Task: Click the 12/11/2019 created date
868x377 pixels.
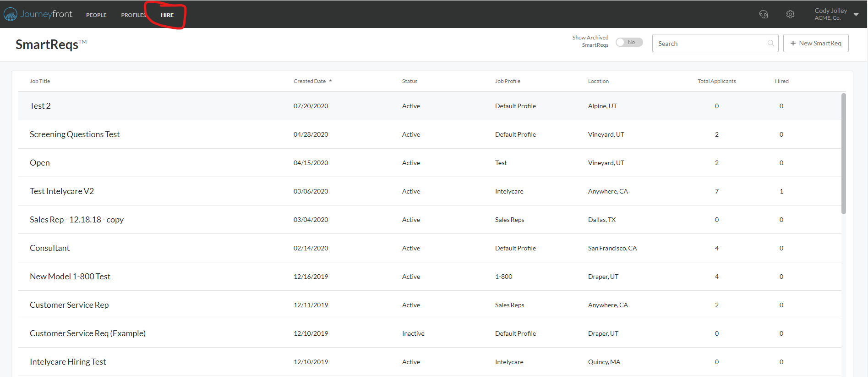Action: [x=311, y=305]
